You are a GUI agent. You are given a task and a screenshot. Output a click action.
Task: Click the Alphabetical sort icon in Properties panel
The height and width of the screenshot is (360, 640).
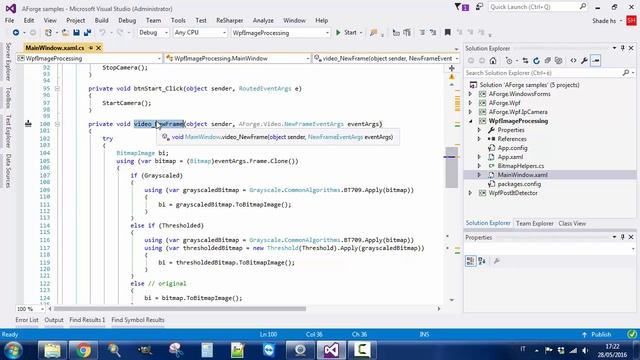coord(482,261)
